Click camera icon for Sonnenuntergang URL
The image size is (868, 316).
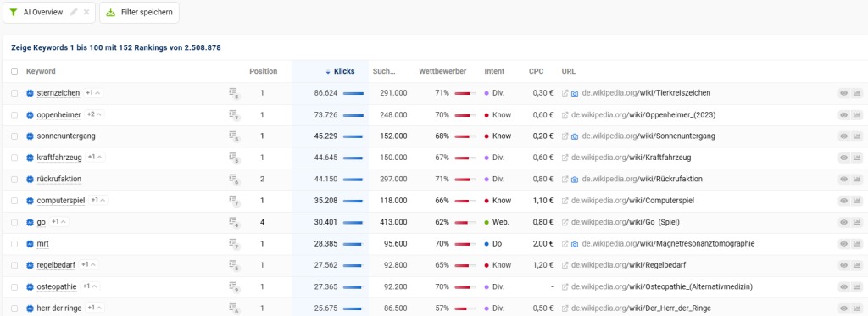point(575,136)
